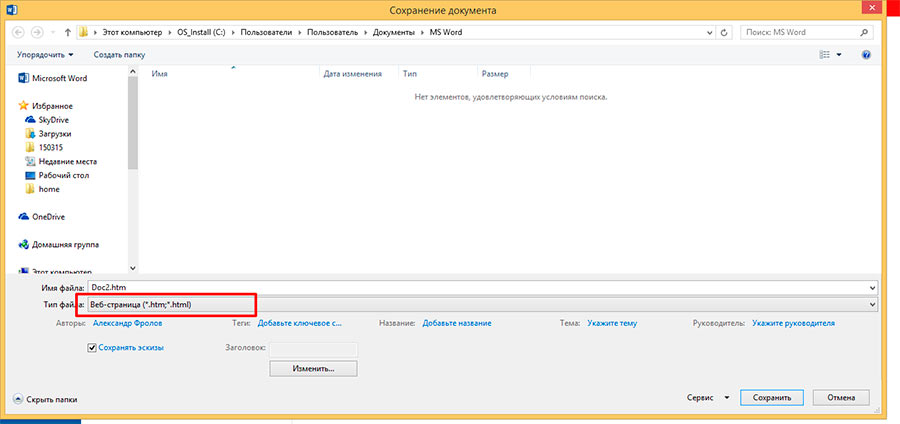Click the Домашняя группа icon
The height and width of the screenshot is (424, 900).
24,244
